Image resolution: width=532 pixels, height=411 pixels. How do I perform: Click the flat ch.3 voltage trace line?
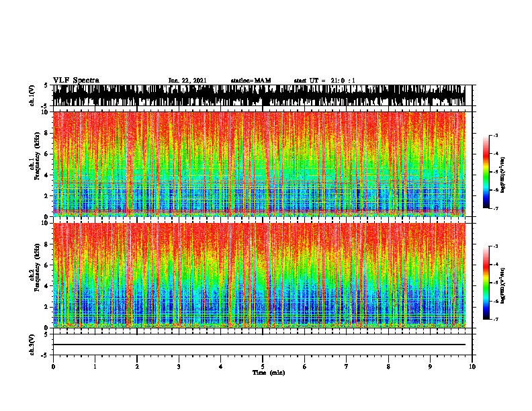259,345
